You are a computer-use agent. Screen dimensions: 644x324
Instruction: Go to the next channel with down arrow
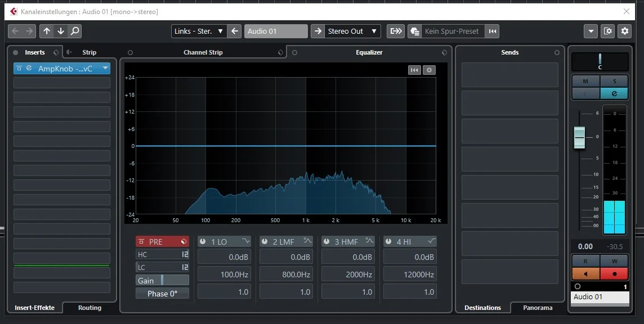(x=61, y=31)
